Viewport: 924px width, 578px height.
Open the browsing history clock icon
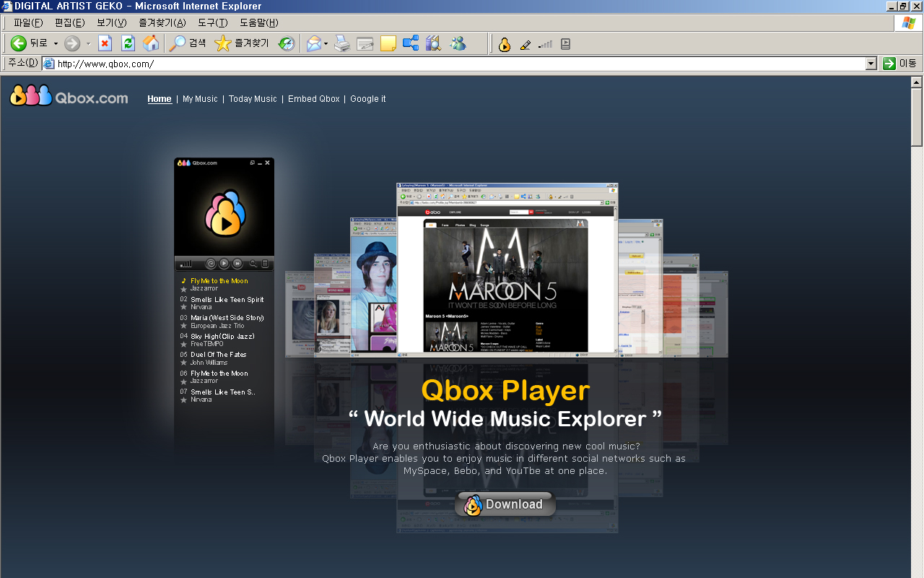[287, 43]
